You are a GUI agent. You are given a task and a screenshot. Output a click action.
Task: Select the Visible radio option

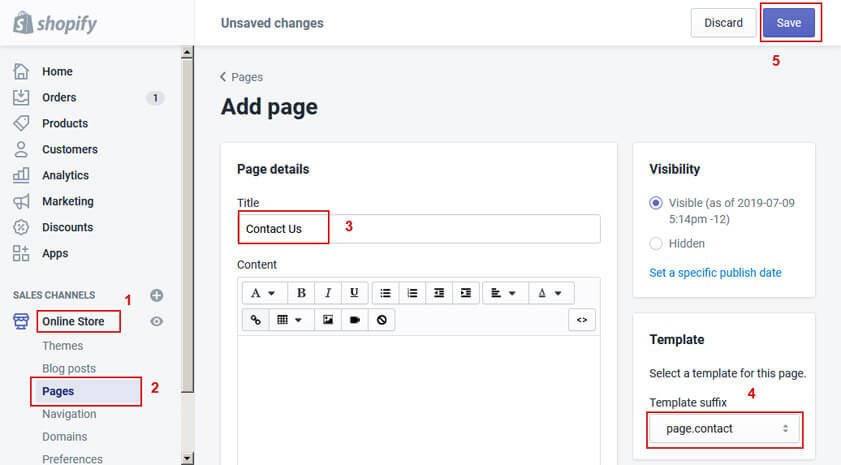click(656, 203)
